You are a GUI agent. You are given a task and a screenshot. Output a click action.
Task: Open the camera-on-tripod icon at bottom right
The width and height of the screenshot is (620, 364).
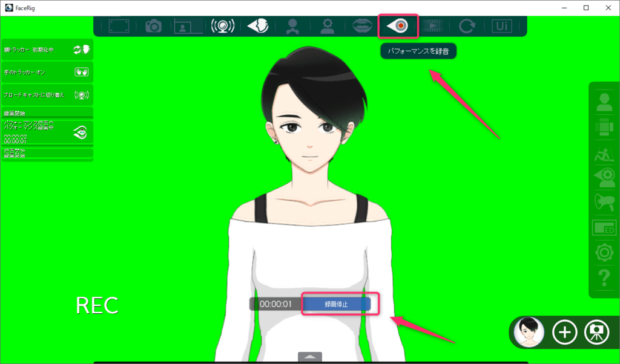coord(596,332)
